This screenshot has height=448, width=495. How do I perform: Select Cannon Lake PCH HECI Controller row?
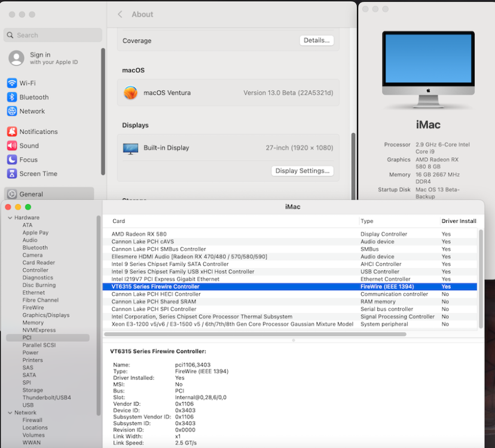click(290, 294)
